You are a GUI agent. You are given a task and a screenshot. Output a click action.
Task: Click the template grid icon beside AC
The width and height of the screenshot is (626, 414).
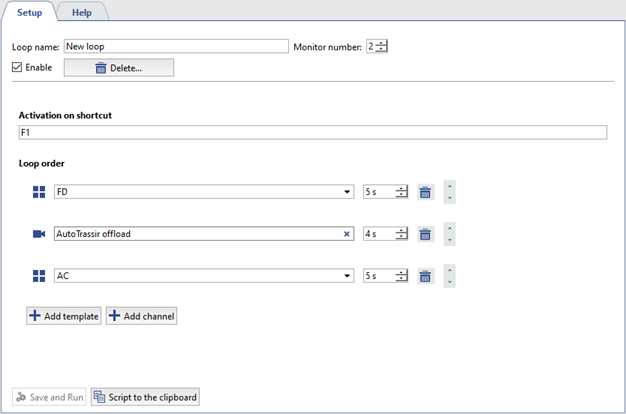click(x=39, y=276)
